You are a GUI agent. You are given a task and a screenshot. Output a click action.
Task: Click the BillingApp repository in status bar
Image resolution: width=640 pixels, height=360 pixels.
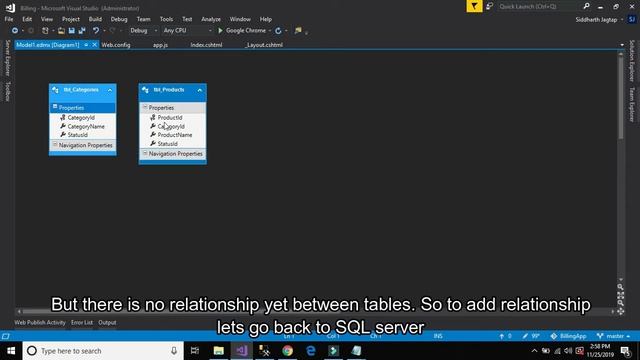(x=568, y=336)
